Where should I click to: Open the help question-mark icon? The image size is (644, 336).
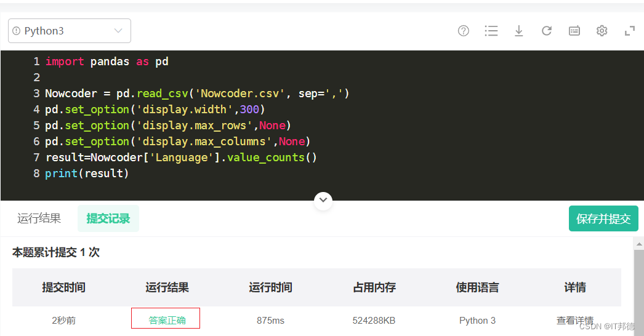[x=463, y=31]
